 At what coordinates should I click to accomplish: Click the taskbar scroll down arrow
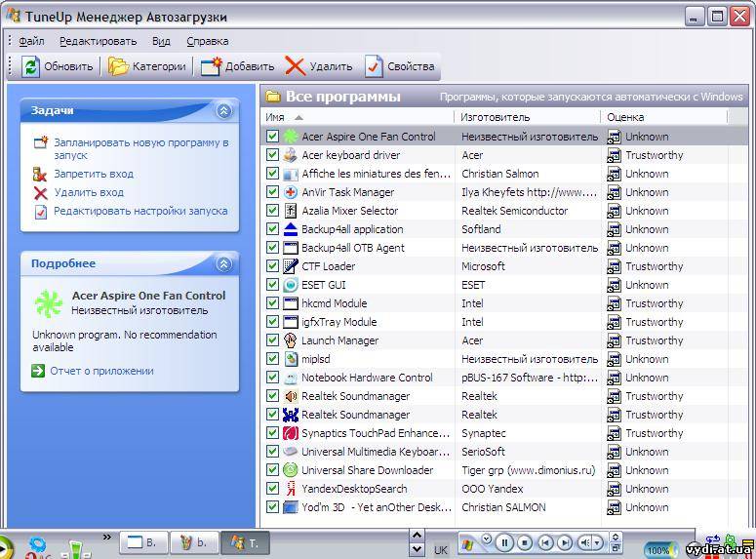pos(417,549)
